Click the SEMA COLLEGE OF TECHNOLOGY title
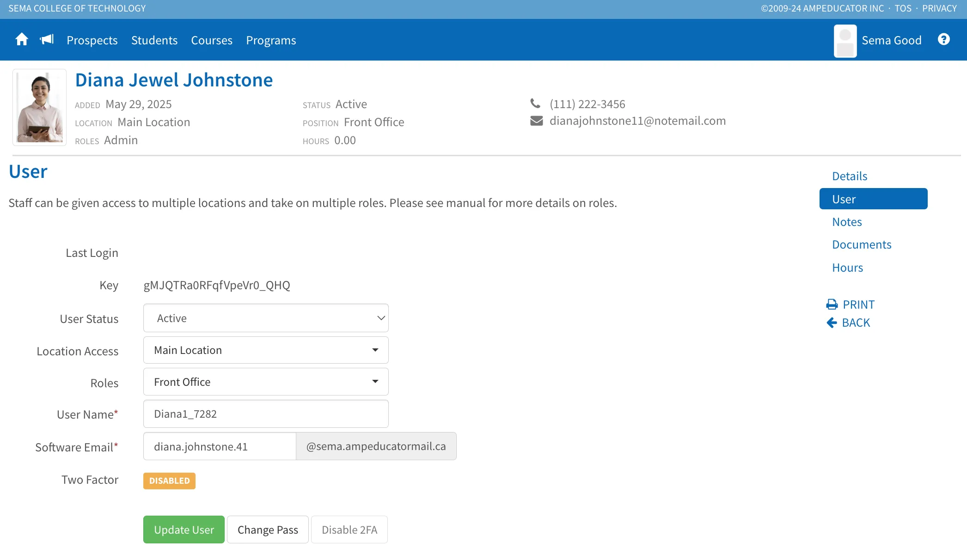The width and height of the screenshot is (967, 560). pyautogui.click(x=77, y=8)
